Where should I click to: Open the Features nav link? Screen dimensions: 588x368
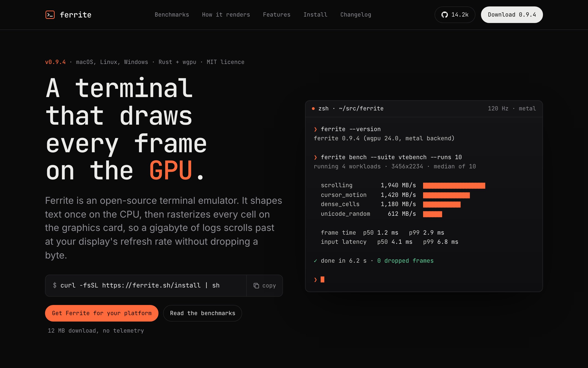pyautogui.click(x=277, y=14)
